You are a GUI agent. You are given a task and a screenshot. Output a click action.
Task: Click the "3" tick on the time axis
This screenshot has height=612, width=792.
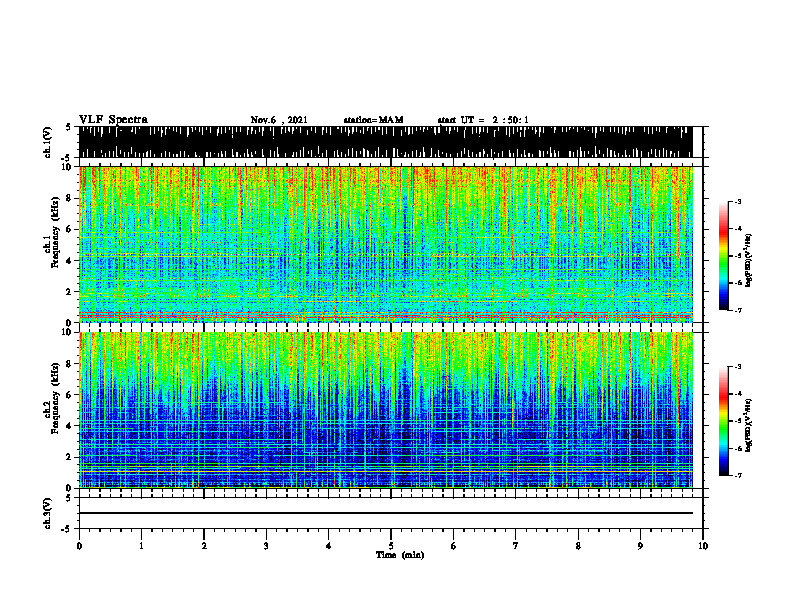point(266,546)
